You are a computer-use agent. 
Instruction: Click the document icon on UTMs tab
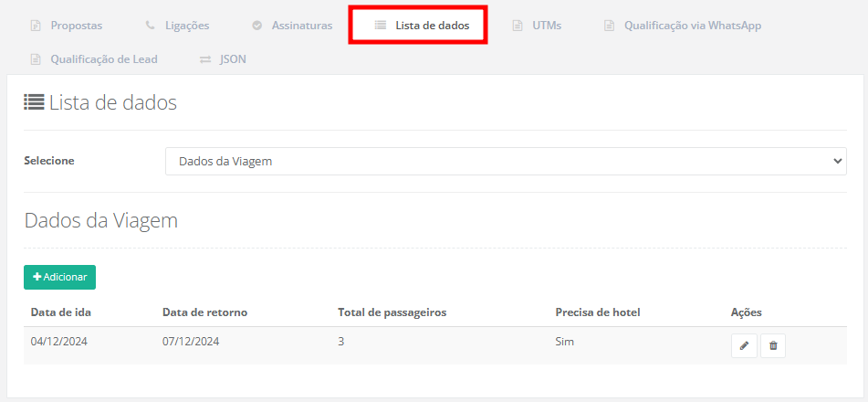tap(518, 26)
